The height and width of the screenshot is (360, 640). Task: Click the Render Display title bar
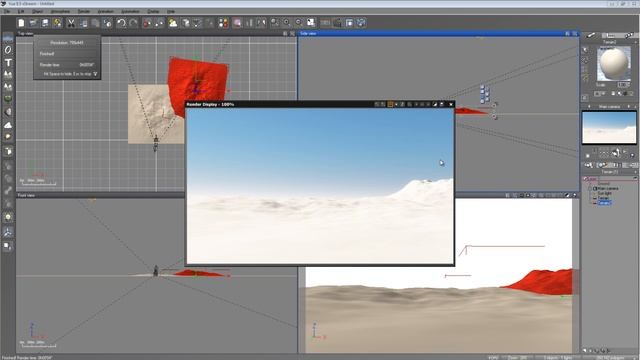[x=320, y=104]
